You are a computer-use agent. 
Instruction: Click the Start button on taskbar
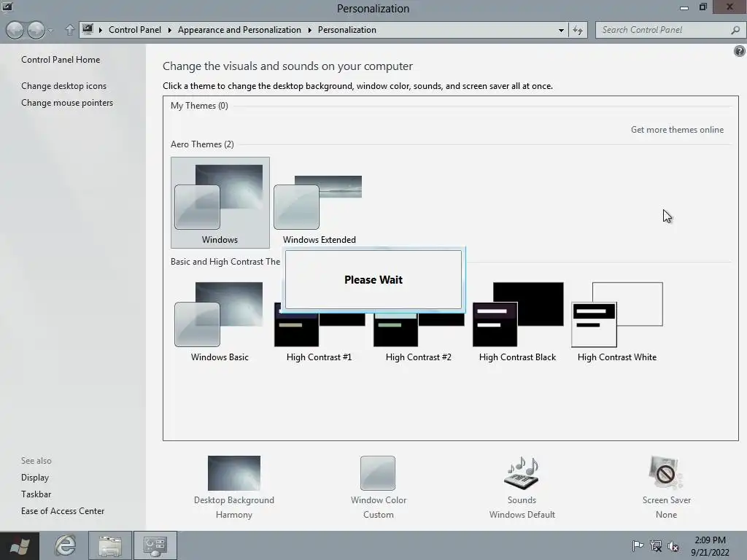[x=20, y=545]
